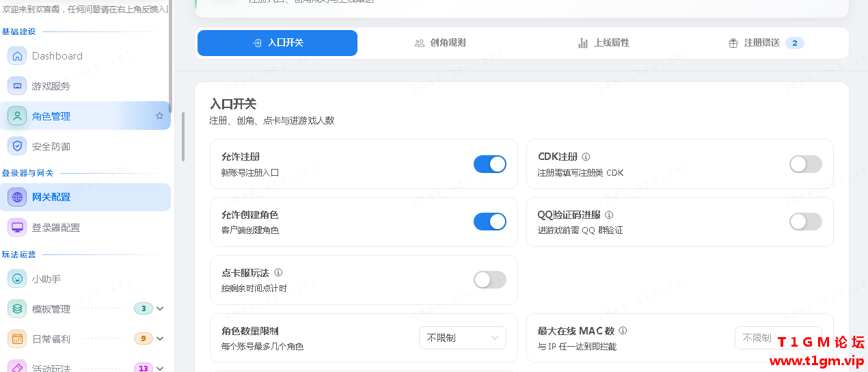Image resolution: width=868 pixels, height=372 pixels.
Task: Click the 模板管理 layers icon
Action: (17, 309)
